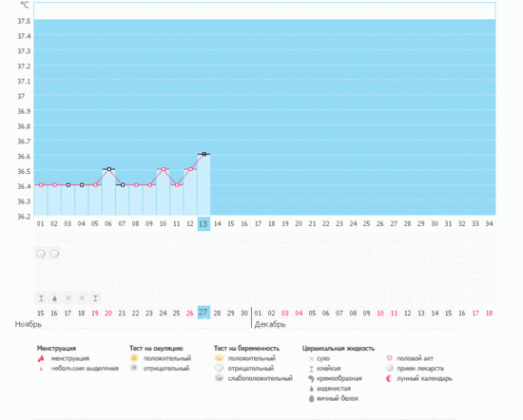The height and width of the screenshot is (420, 523).
Task: Click the лунный календарь moon legend icon
Action: coord(389,378)
